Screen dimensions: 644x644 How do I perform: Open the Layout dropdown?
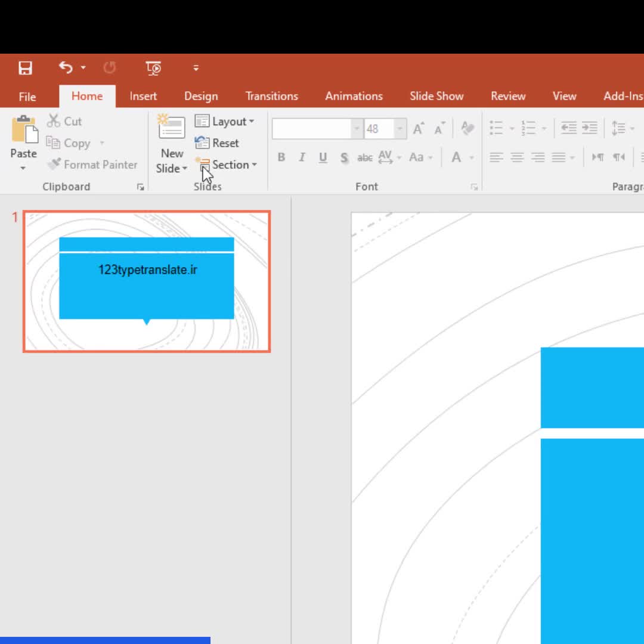coord(225,122)
